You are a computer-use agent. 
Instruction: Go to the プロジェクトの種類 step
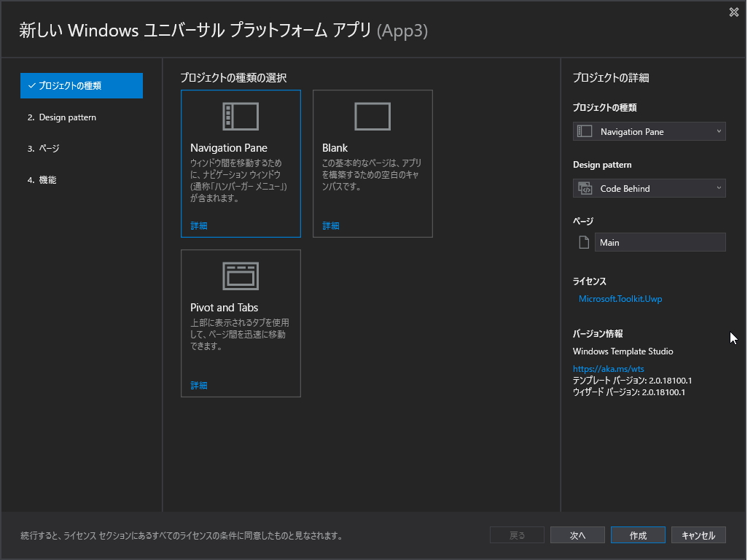click(82, 85)
